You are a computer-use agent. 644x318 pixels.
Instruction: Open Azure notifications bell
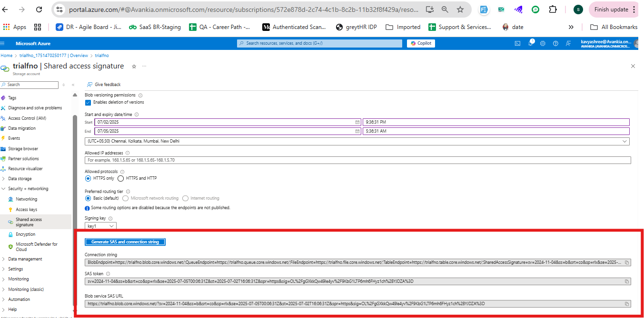[x=530, y=43]
